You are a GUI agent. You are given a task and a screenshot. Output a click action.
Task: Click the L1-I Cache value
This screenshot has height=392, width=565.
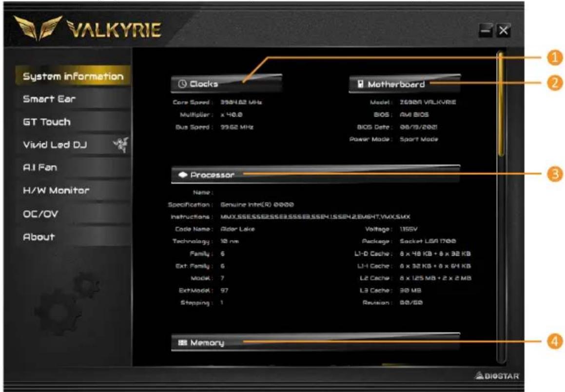coord(435,266)
